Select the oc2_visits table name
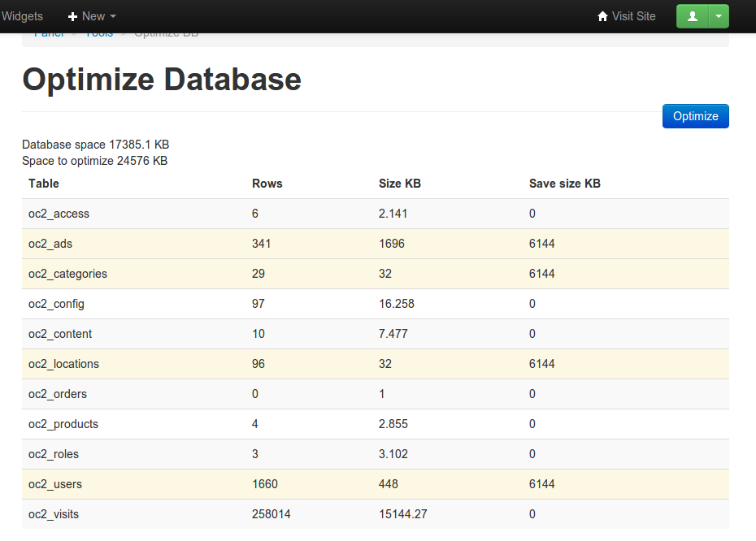This screenshot has height=541, width=756. coord(54,514)
